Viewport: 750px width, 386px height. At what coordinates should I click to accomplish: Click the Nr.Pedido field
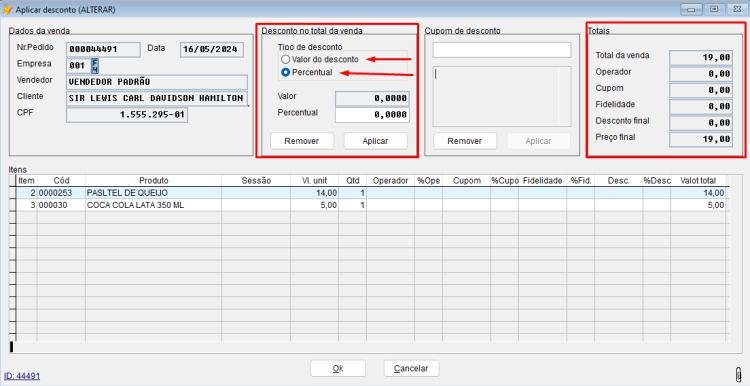pos(103,49)
